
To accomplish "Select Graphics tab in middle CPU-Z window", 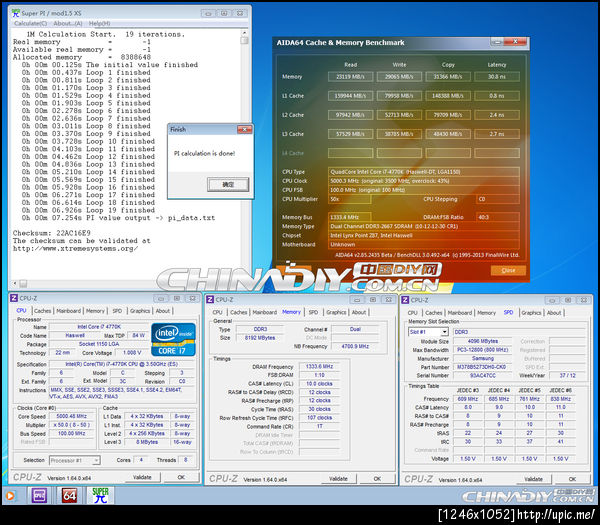I will [336, 312].
